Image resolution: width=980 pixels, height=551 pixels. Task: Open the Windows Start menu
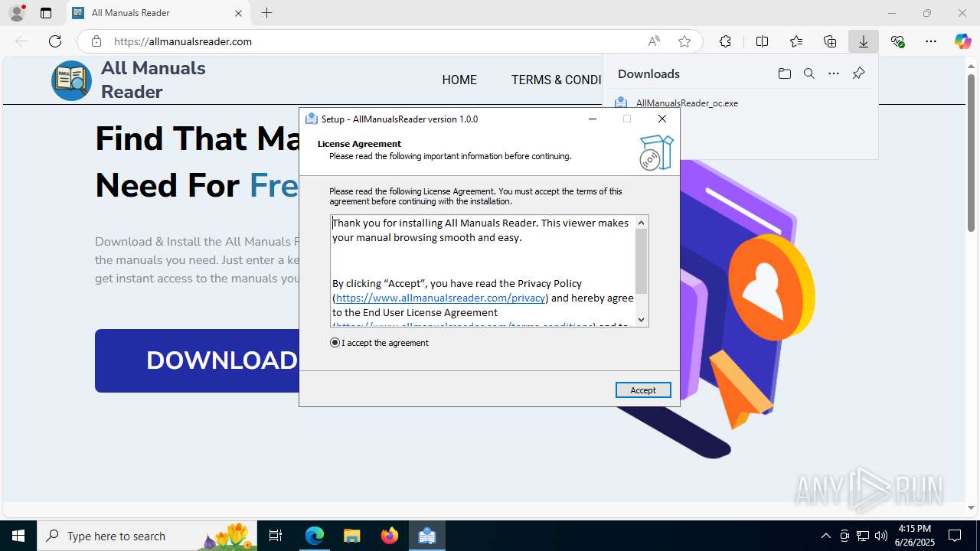pyautogui.click(x=18, y=536)
